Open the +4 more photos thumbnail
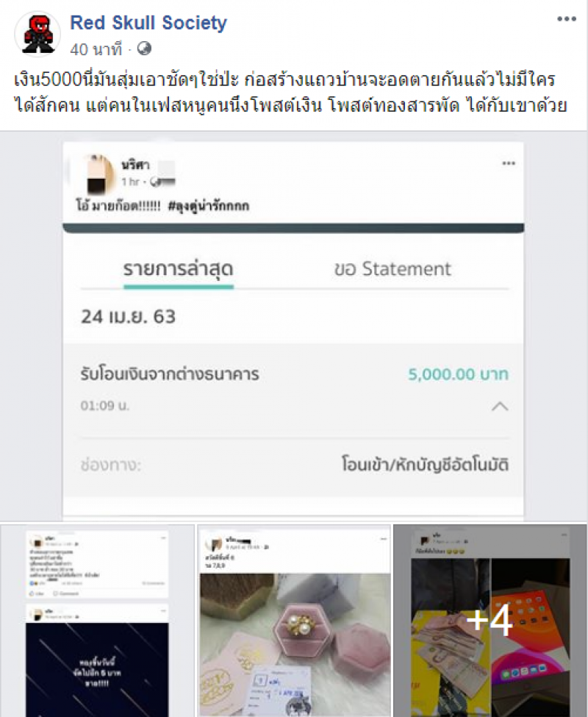The image size is (588, 717). pos(490,621)
